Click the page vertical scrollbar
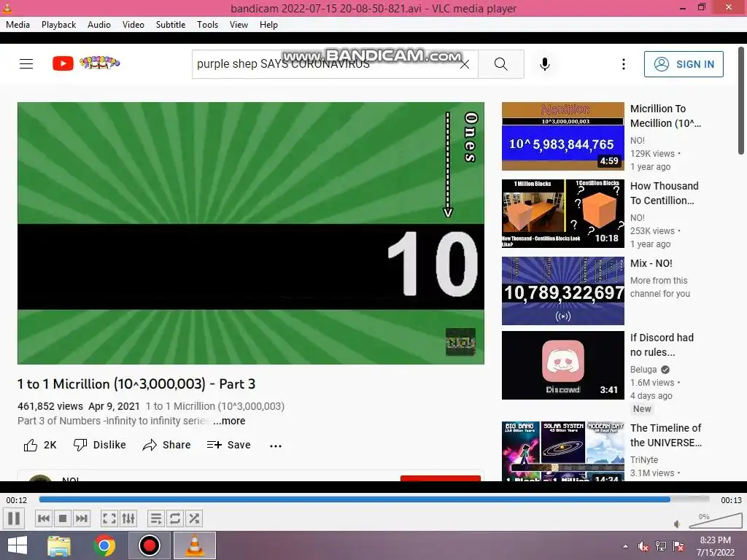This screenshot has height=560, width=747. (x=741, y=101)
